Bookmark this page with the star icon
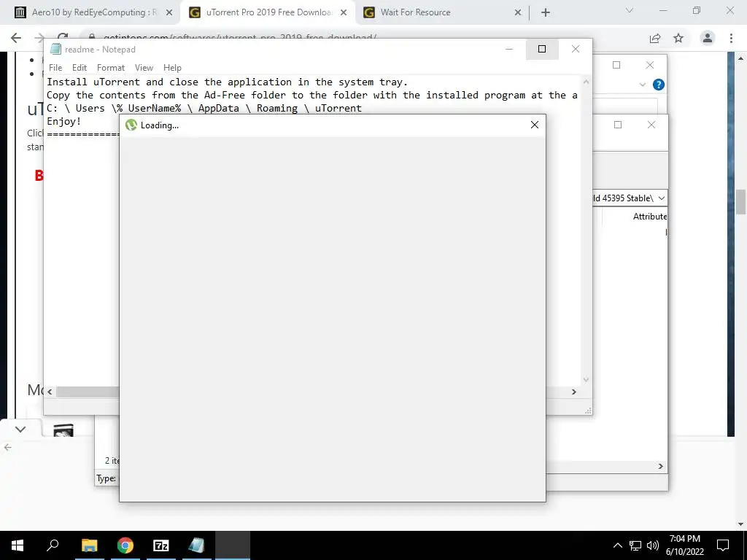The image size is (747, 560). click(678, 38)
